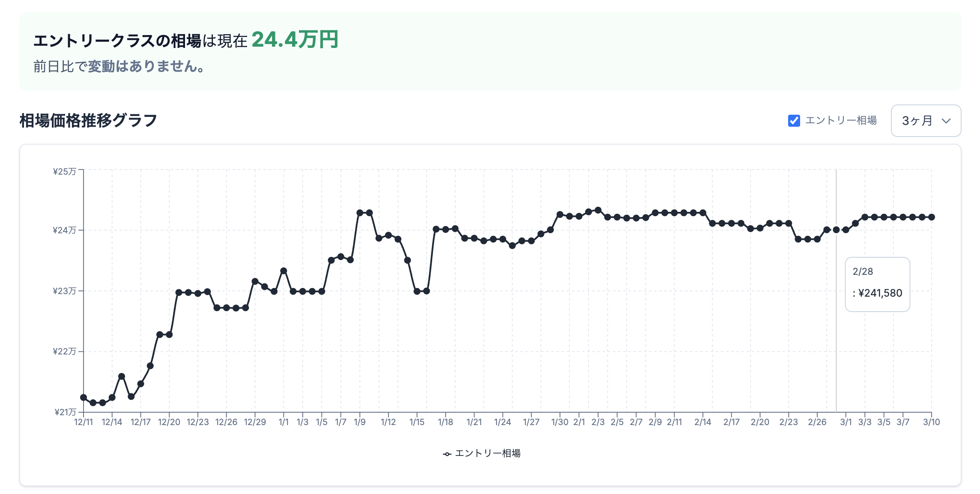Click the エントリー相場 label beside the checkbox

pyautogui.click(x=841, y=121)
